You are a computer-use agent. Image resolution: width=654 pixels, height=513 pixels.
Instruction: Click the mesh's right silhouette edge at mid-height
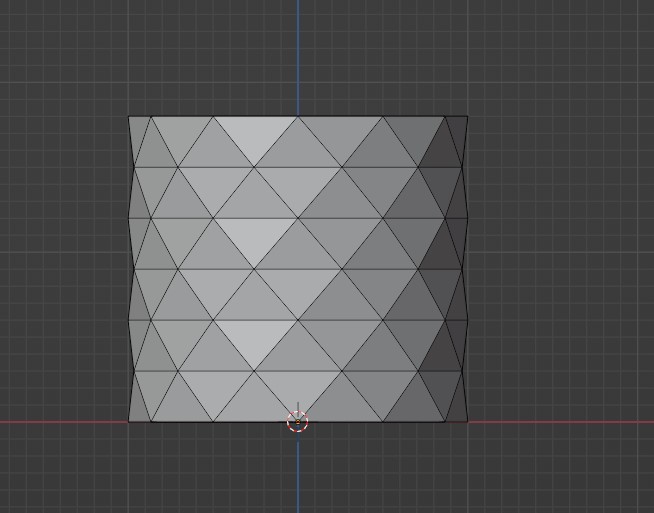tap(466, 269)
